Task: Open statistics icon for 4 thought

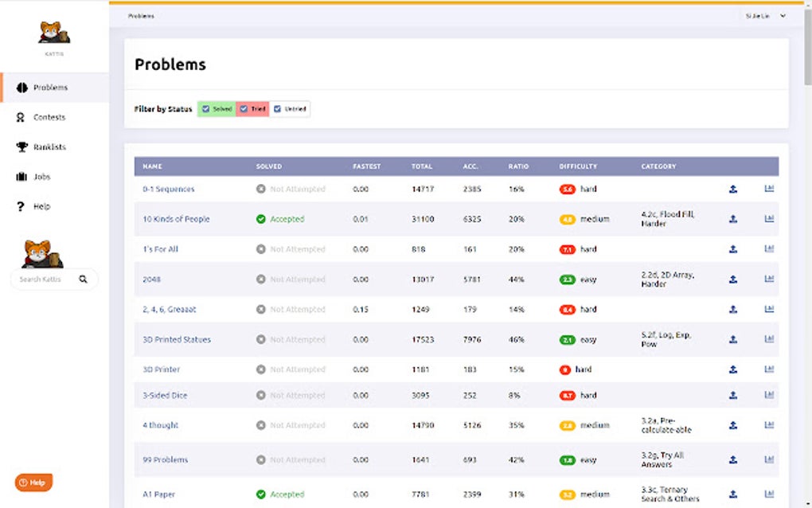Action: pos(769,424)
